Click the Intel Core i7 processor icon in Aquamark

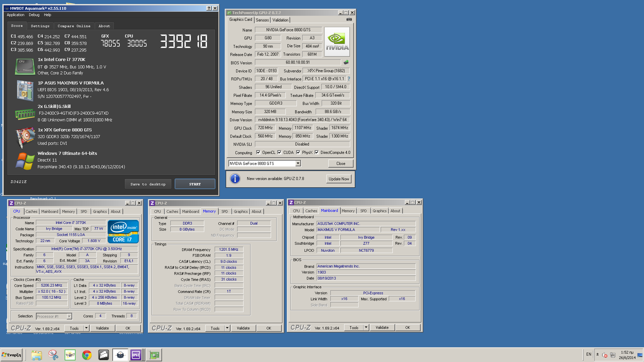point(25,66)
